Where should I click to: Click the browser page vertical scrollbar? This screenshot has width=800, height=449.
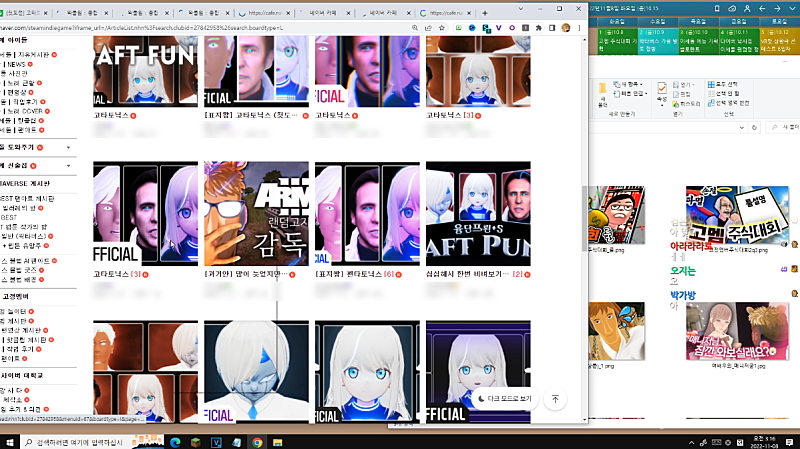pyautogui.click(x=585, y=218)
